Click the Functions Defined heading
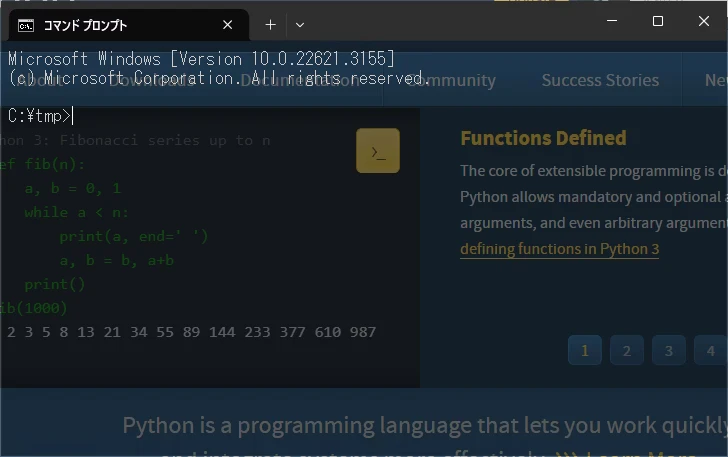Image resolution: width=728 pixels, height=457 pixels. click(x=543, y=138)
